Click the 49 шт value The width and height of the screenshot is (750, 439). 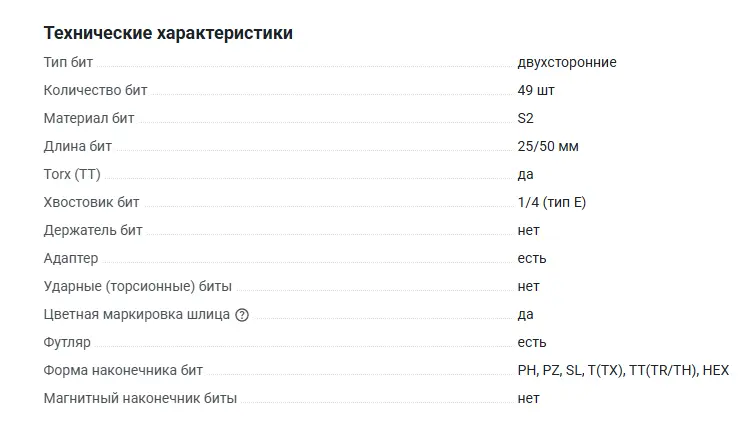click(536, 90)
